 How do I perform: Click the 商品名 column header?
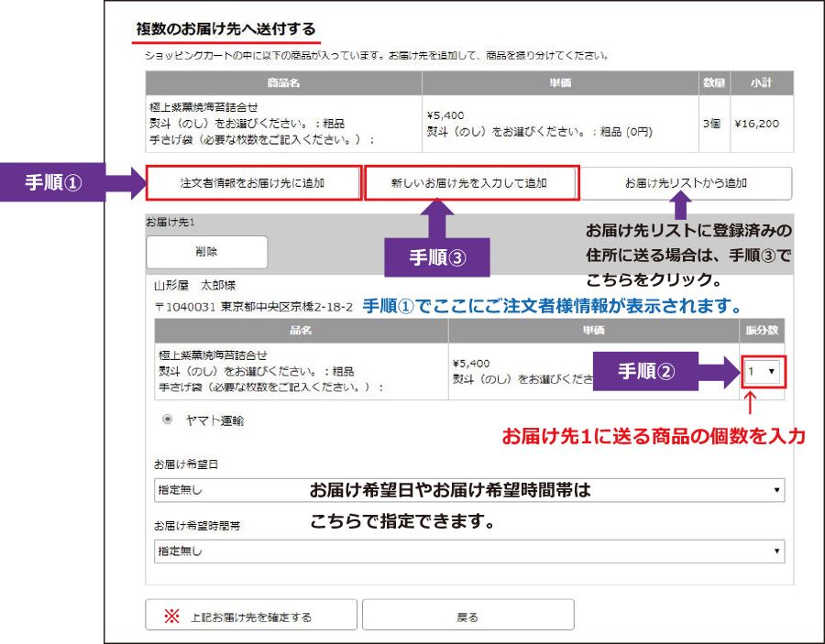click(283, 83)
